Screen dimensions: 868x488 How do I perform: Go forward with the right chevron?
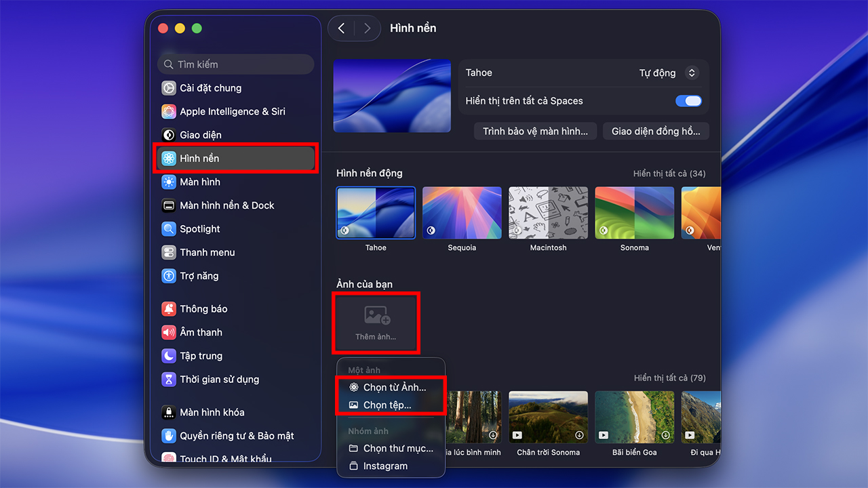pyautogui.click(x=367, y=28)
